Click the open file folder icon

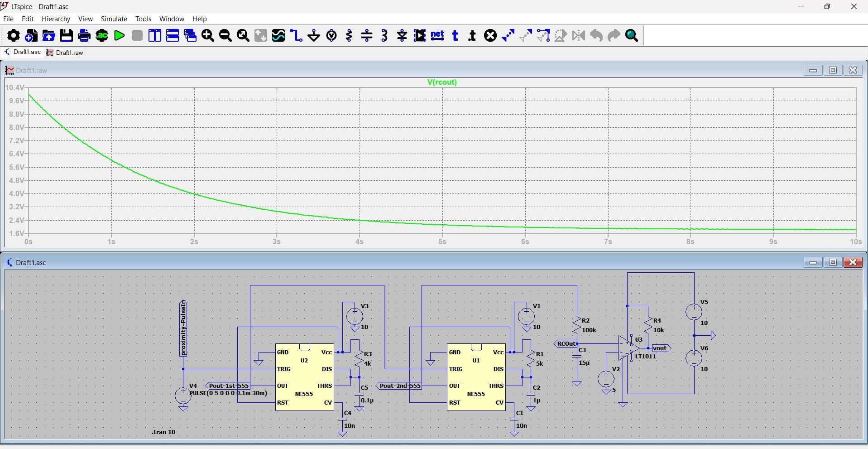click(49, 35)
